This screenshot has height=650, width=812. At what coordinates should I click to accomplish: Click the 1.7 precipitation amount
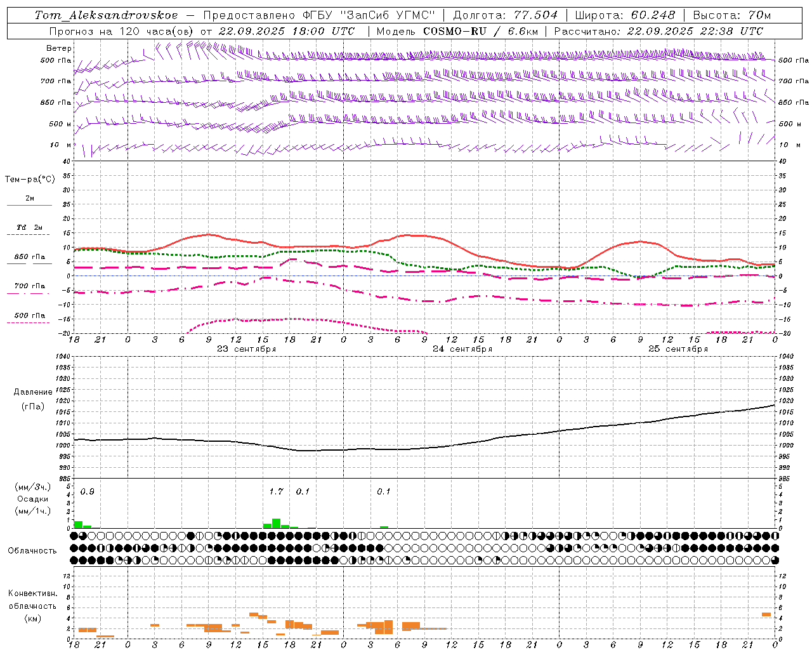pos(276,492)
